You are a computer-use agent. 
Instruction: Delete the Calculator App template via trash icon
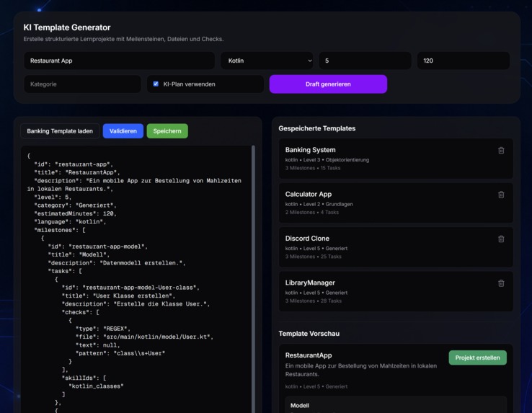pos(501,195)
